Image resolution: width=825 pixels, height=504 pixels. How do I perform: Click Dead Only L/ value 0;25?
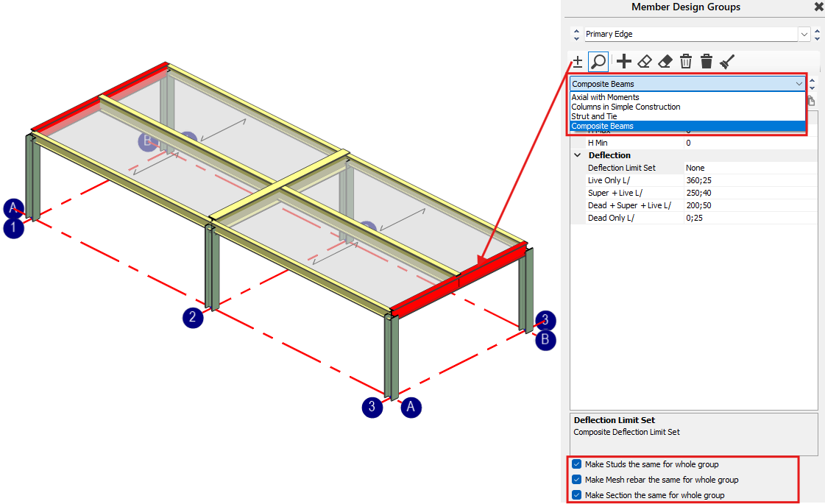(750, 218)
